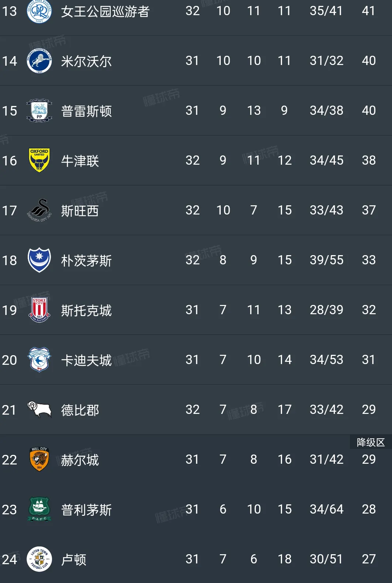Screen dimensions: 392x583
Task: Click the 朴茨茅斯 team name
Action: (86, 261)
